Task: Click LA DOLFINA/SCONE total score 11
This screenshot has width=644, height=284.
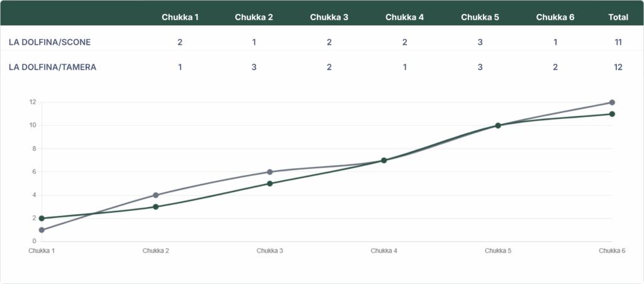Action: pyautogui.click(x=618, y=42)
